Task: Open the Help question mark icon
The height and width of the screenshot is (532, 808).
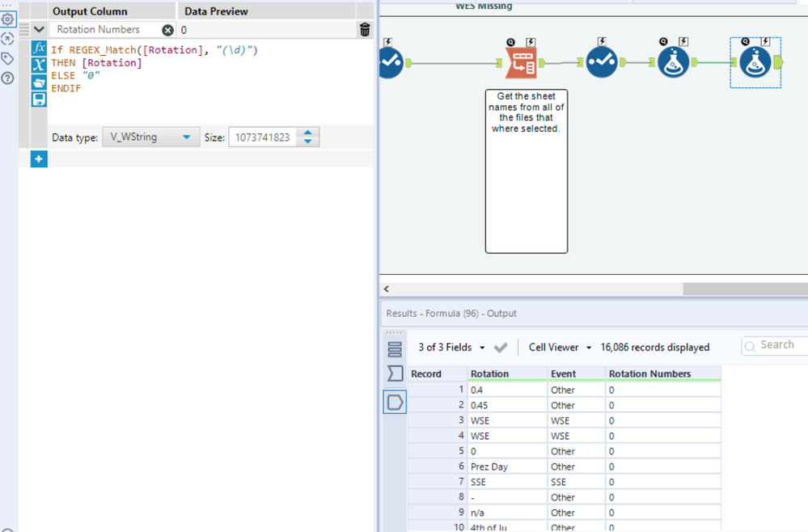Action: 8,78
